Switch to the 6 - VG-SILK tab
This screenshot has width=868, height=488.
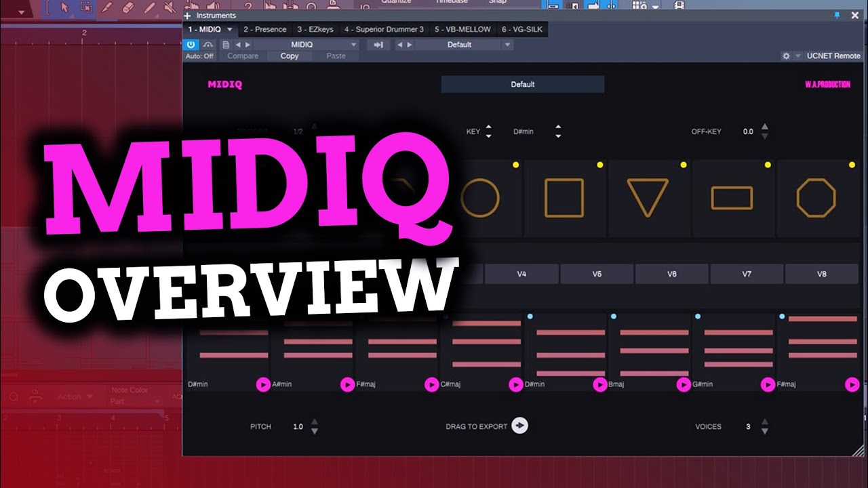pos(522,30)
